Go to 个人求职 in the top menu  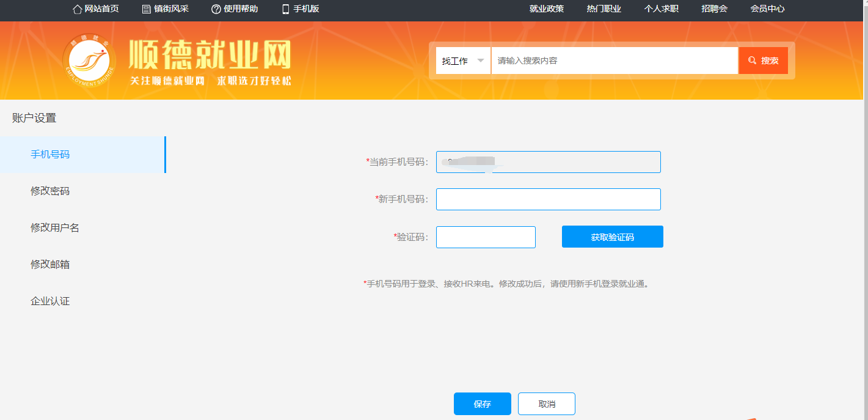pos(662,9)
